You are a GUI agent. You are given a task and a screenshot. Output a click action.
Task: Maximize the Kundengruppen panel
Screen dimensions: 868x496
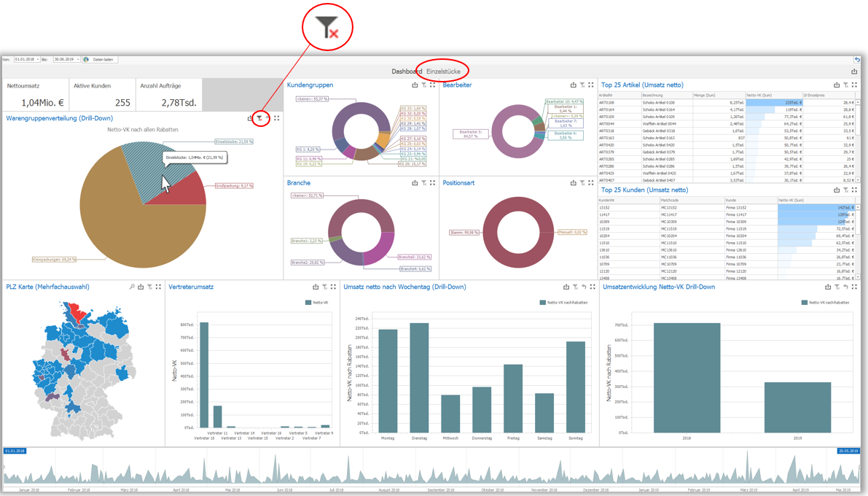(x=432, y=85)
